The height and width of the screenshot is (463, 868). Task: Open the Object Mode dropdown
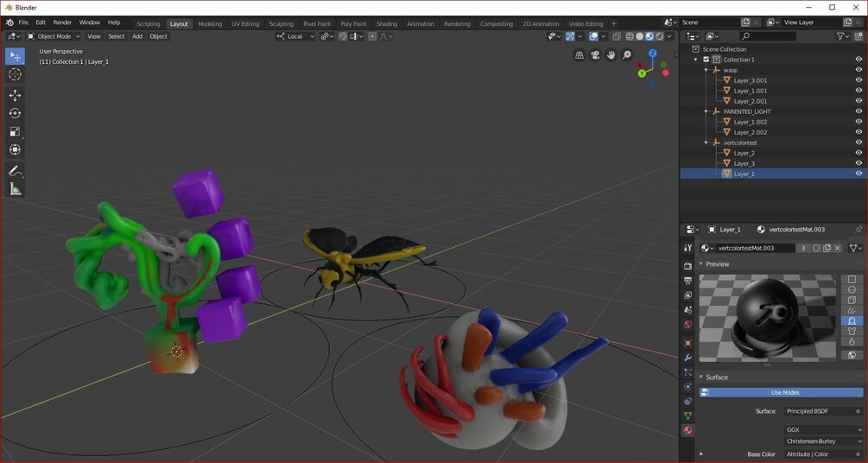click(54, 36)
